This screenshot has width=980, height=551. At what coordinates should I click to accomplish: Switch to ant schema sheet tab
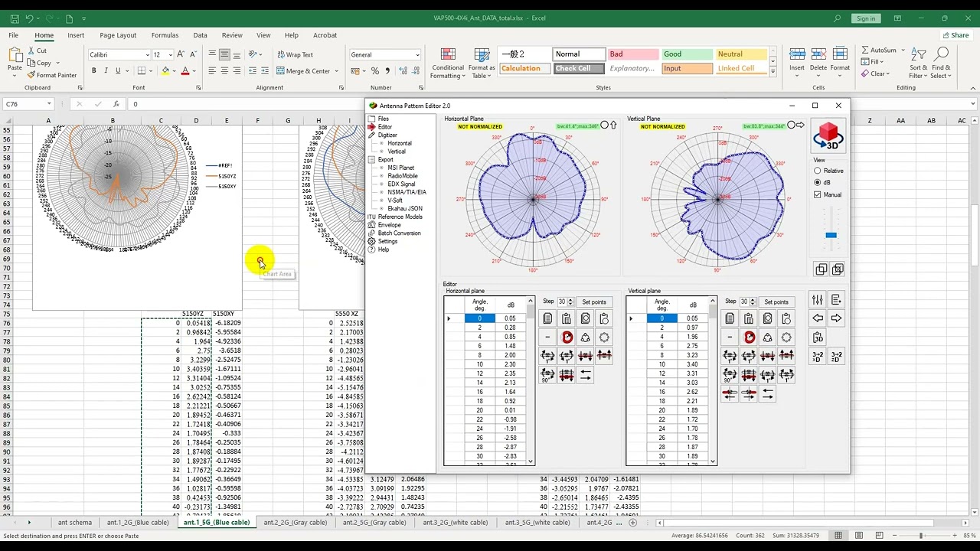(x=75, y=523)
